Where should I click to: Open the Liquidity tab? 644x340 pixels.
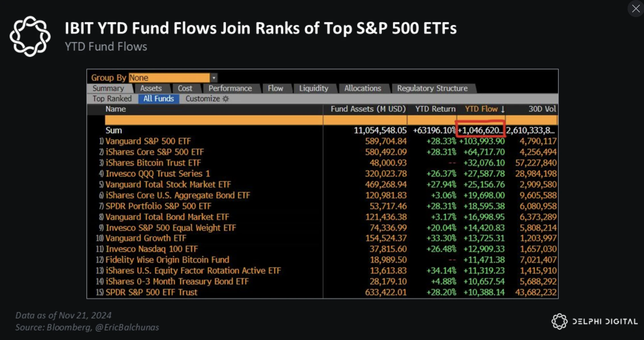point(313,88)
